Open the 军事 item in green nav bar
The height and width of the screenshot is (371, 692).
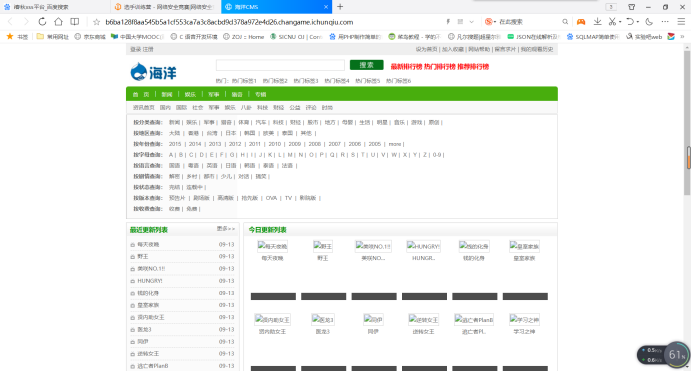[x=214, y=94]
